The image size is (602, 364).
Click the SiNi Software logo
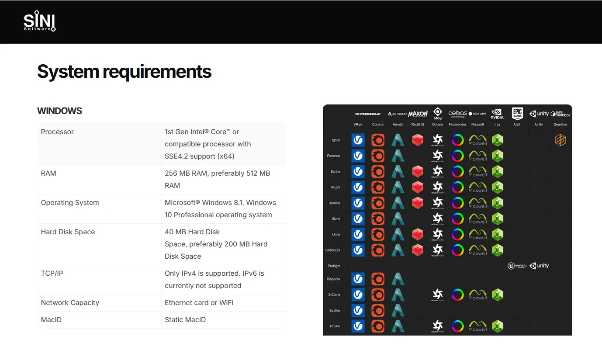point(39,22)
